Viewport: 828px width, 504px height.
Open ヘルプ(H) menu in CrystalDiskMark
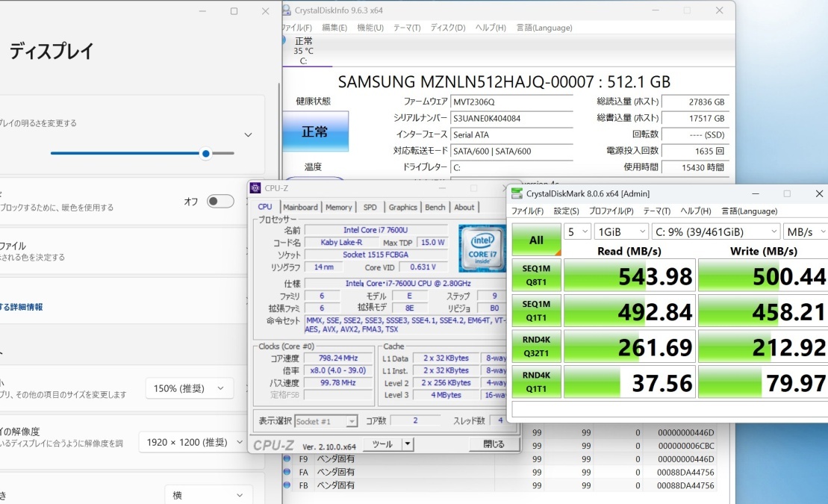click(695, 211)
